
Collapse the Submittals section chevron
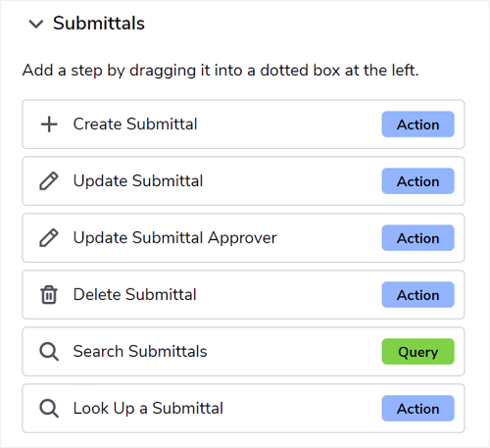coord(36,24)
